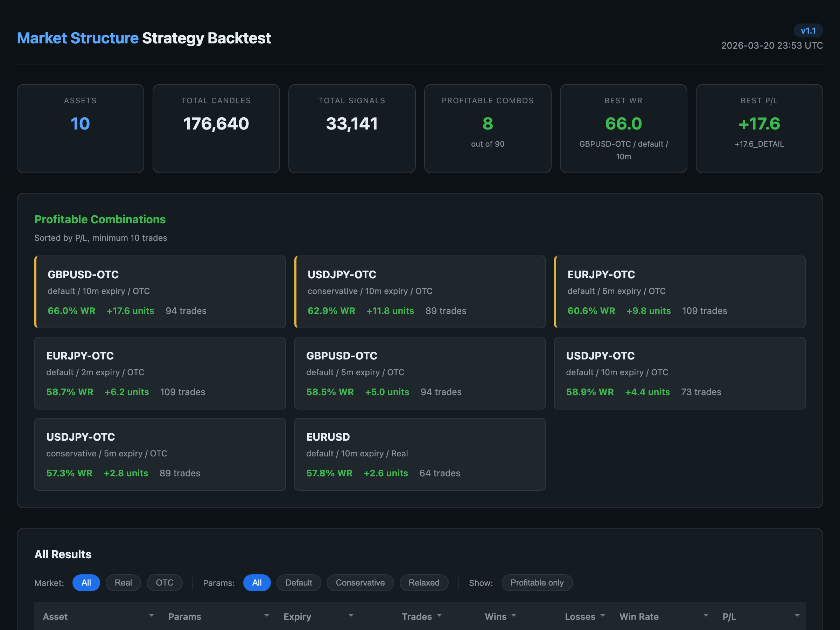Click the Assets 10 stat card

80,128
